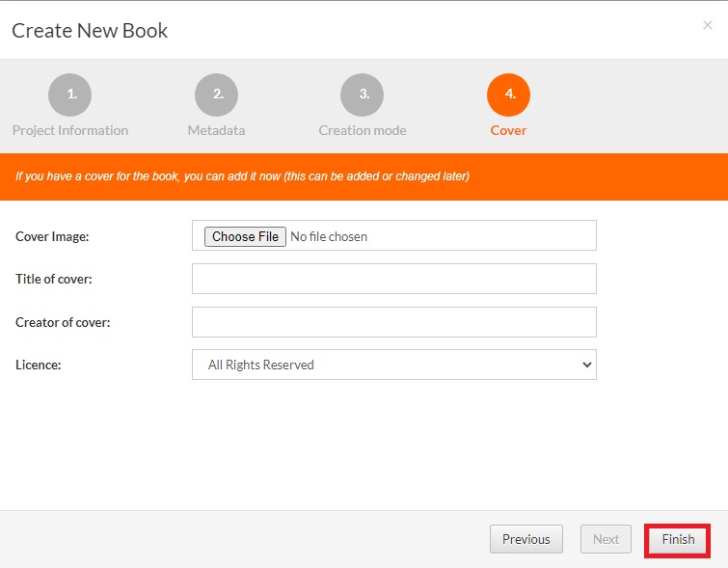Click the Cover step label
This screenshot has height=568, width=728.
tap(508, 130)
